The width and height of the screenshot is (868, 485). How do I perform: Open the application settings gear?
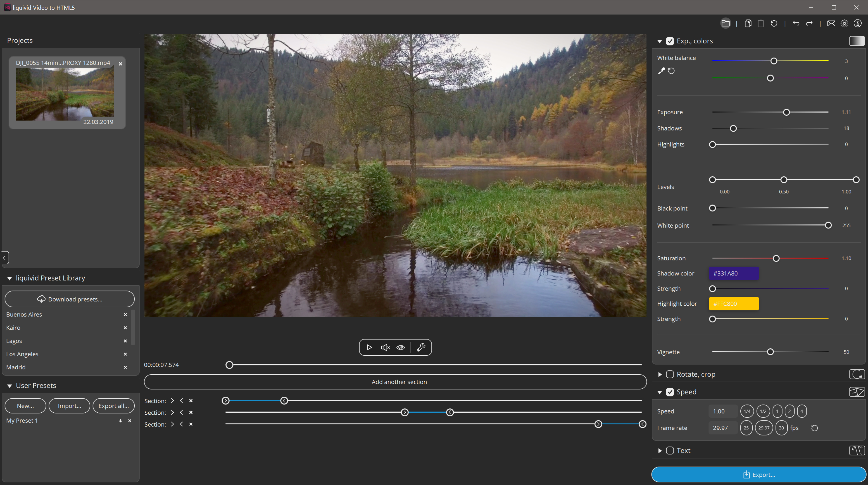[845, 23]
